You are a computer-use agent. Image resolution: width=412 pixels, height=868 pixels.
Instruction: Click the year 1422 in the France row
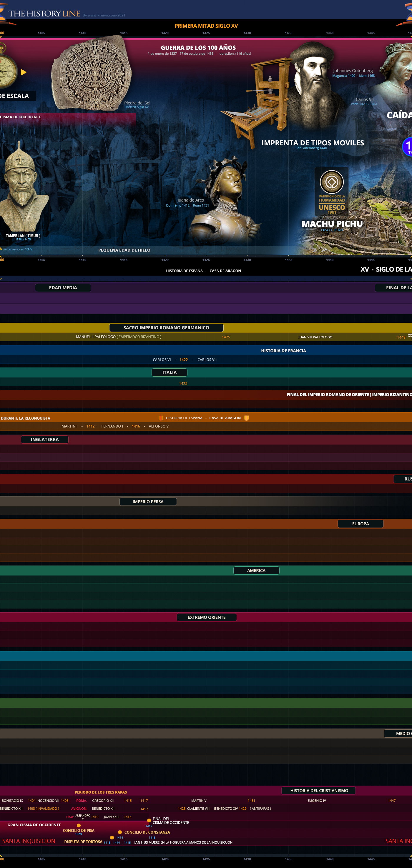click(x=184, y=360)
